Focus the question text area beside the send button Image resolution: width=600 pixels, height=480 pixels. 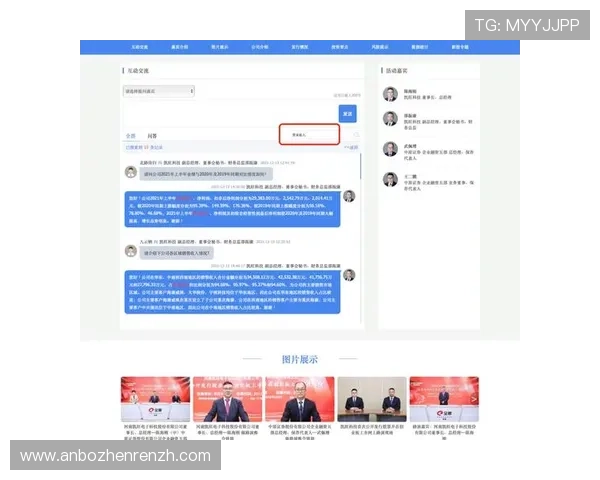230,114
